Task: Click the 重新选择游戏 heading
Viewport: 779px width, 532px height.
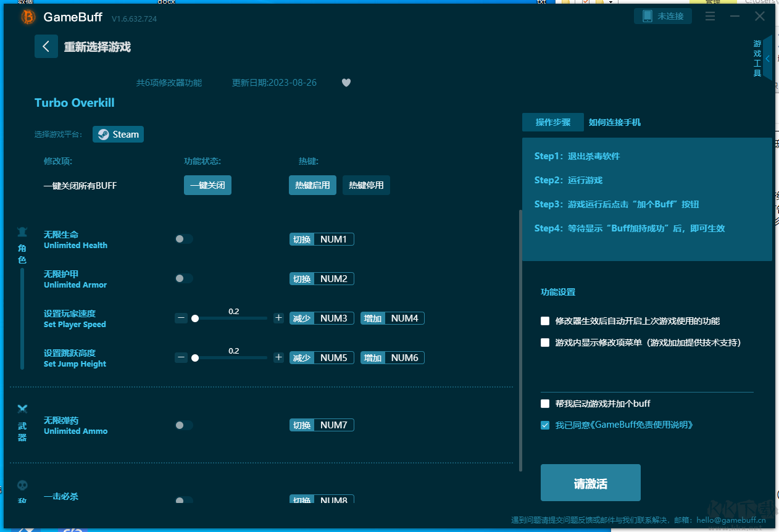Action: pyautogui.click(x=98, y=47)
